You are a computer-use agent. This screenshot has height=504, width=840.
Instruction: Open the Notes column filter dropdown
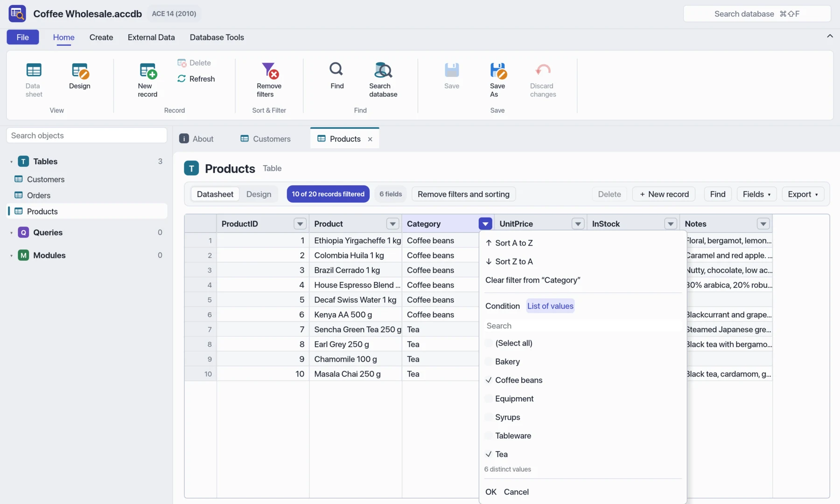pos(763,224)
